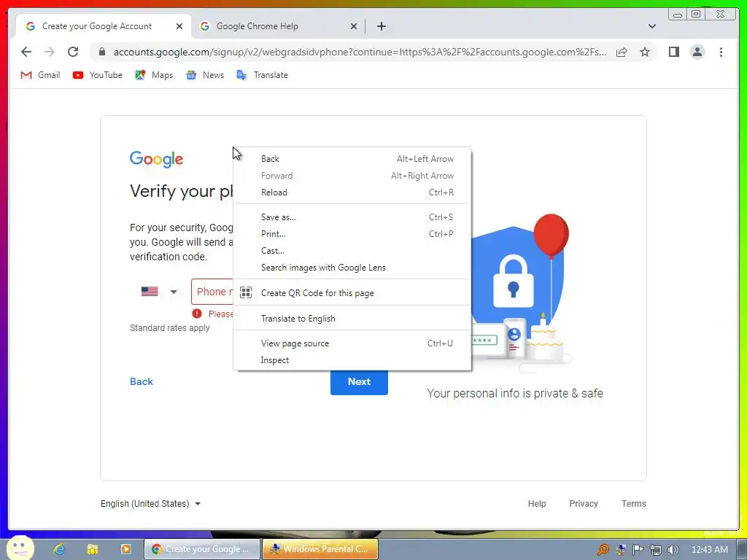Open the Chrome profile avatar icon

coord(697,52)
